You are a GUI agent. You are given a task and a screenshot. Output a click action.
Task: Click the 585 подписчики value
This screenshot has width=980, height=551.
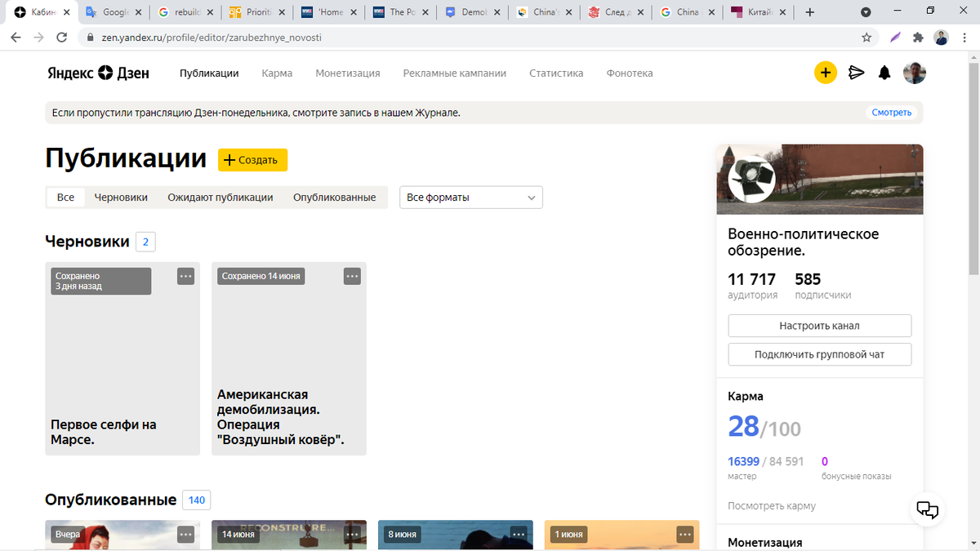[x=808, y=279]
